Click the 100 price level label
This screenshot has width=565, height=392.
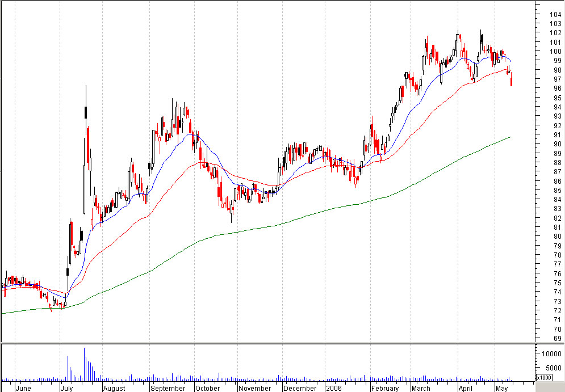(x=555, y=51)
